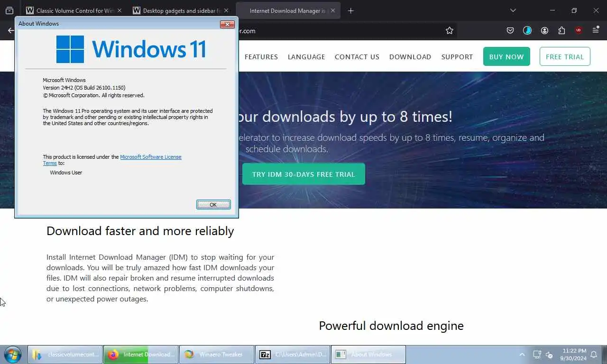Viewport: 607px width, 364px height.
Task: Switch to Firefox Internet Download taskbar button
Action: [141, 355]
